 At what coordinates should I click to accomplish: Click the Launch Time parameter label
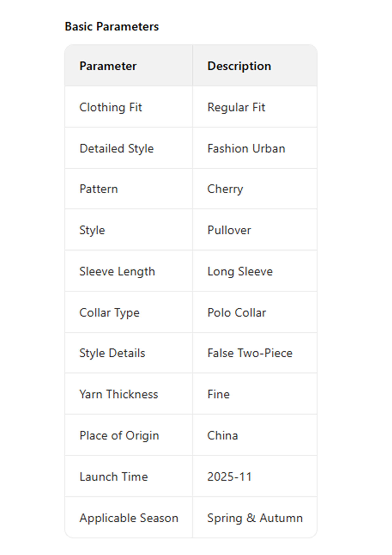point(113,477)
